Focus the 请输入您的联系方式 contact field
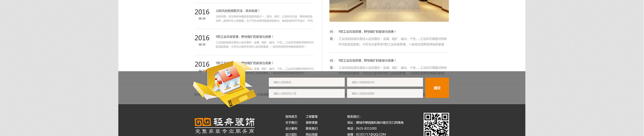 point(385,82)
